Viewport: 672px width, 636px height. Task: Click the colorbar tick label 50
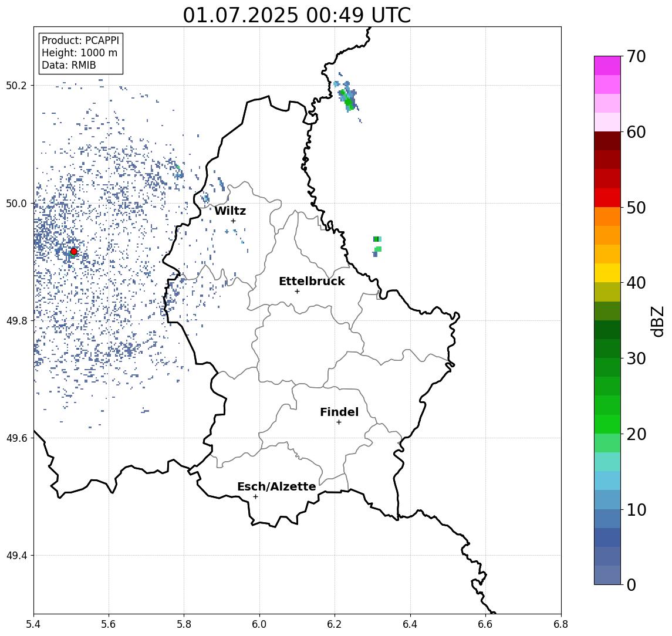(636, 208)
